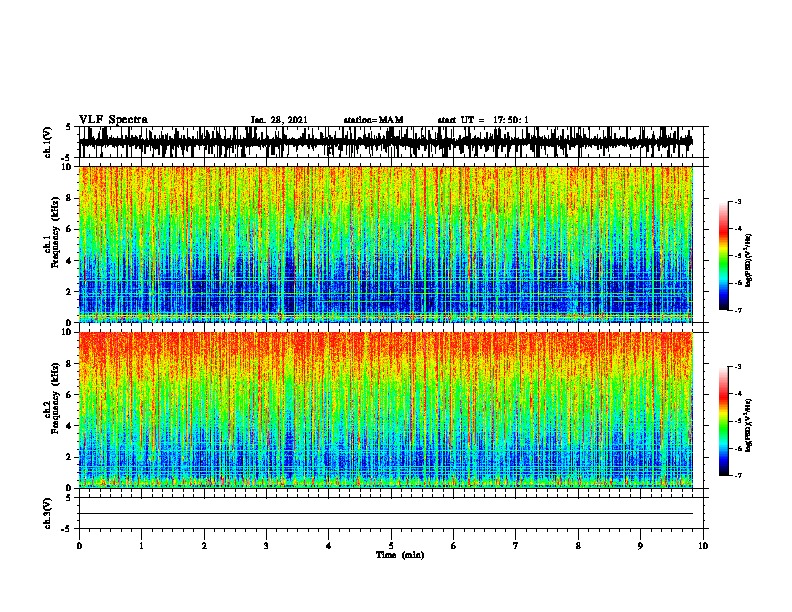Image resolution: width=792 pixels, height=612 pixels.
Task: Click the time axis tick label "5"
Action: click(391, 546)
